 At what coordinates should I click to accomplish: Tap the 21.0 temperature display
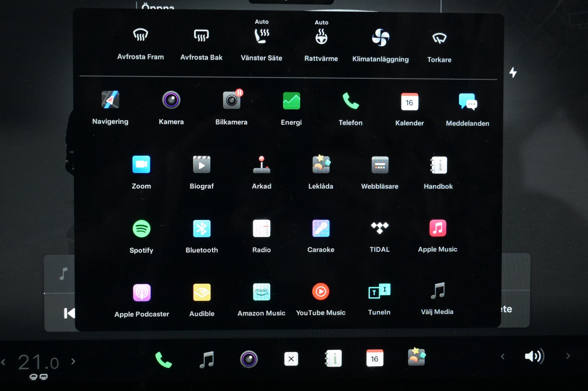[x=38, y=362]
